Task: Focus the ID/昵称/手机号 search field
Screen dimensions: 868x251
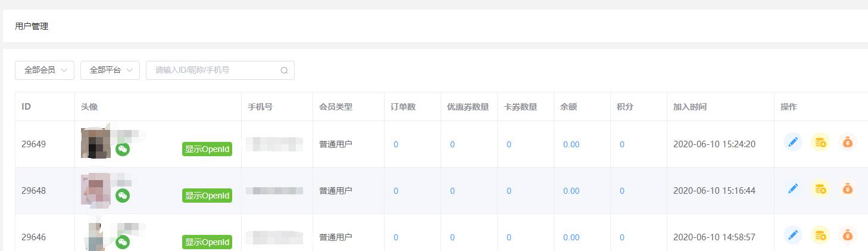Action: [214, 70]
